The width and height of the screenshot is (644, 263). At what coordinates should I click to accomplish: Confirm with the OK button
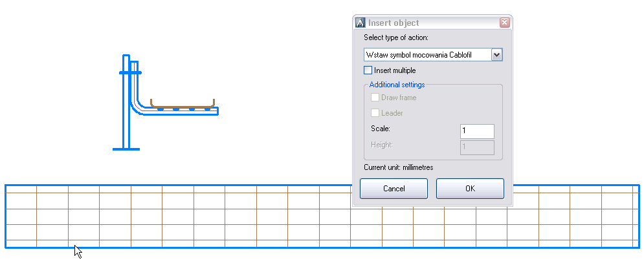470,189
